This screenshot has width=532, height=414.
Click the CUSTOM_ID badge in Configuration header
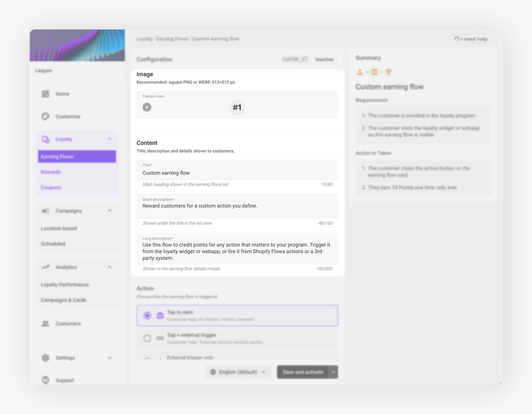295,59
